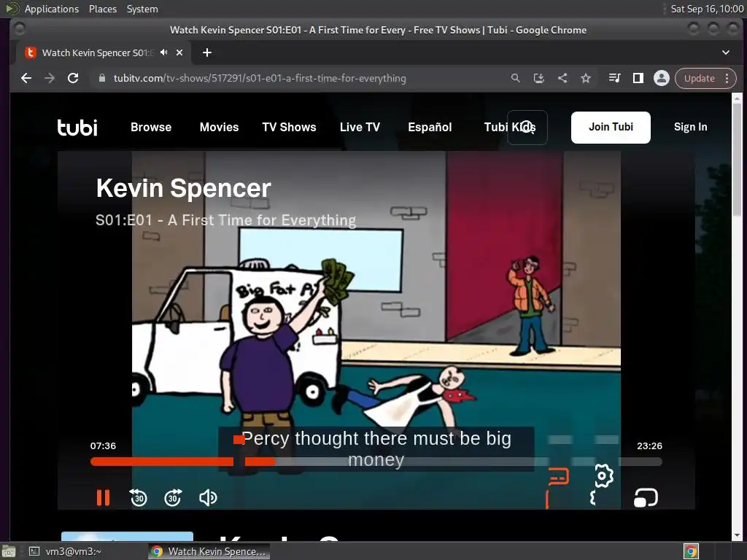The height and width of the screenshot is (560, 747).
Task: Share this page icon
Action: (562, 78)
